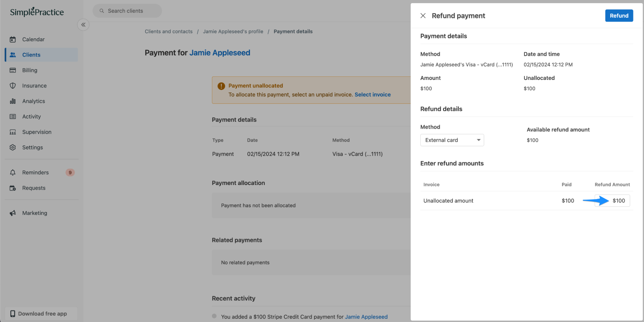Open Supervision in the sidebar
Image resolution: width=644 pixels, height=322 pixels.
click(x=41, y=132)
